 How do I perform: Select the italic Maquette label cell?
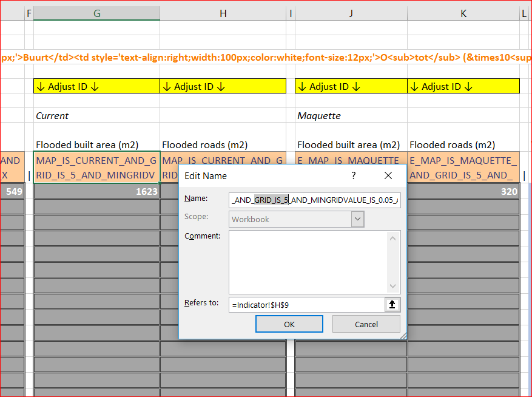tap(351, 115)
